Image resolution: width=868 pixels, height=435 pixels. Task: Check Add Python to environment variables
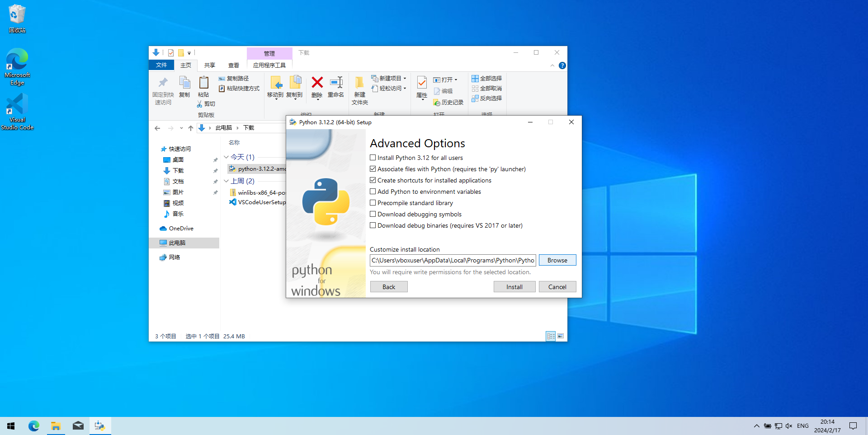pyautogui.click(x=373, y=192)
